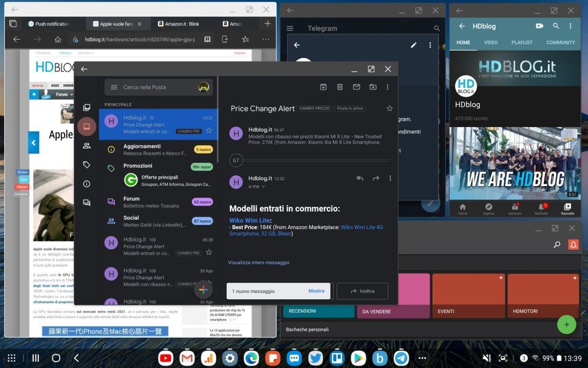Star the Hdblog.it 06:38 email
Image resolution: width=588 pixels, height=368 pixels.
209,252
